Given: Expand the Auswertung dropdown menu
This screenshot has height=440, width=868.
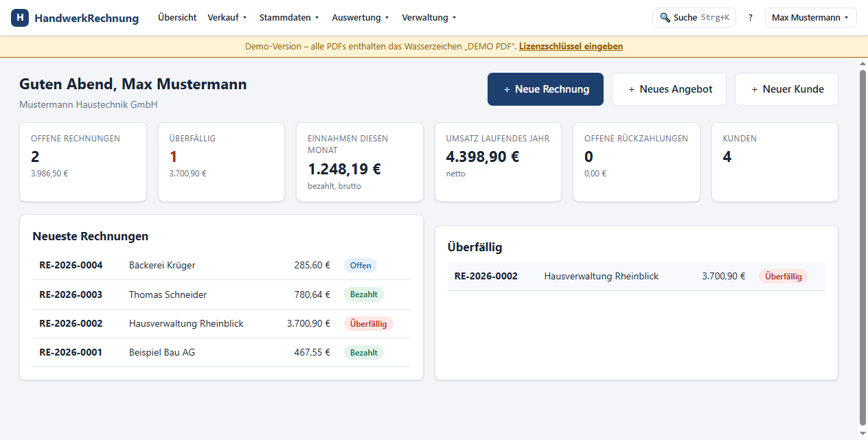Looking at the screenshot, I should coord(361,18).
